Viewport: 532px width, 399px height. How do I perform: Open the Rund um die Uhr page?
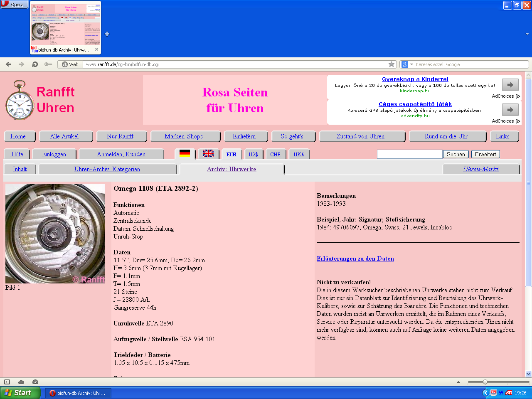coord(446,136)
